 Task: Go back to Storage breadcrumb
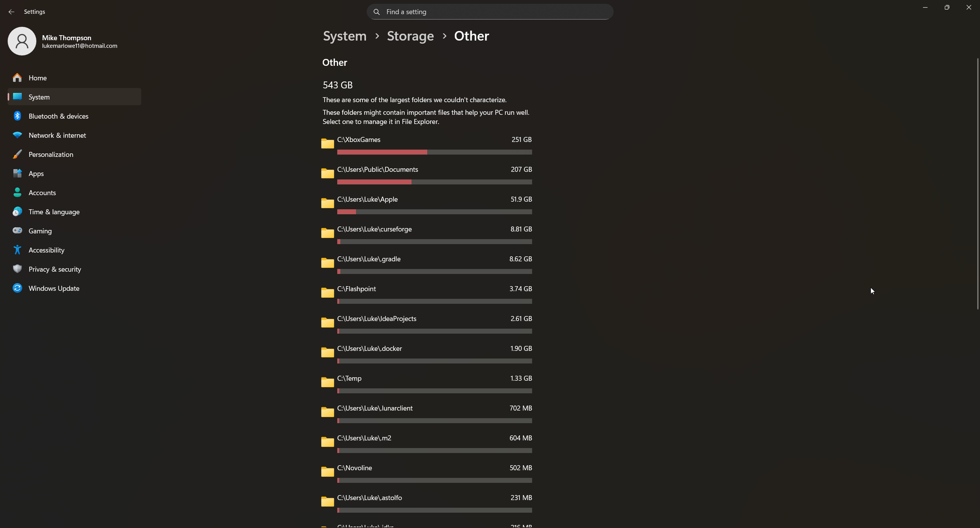point(410,36)
